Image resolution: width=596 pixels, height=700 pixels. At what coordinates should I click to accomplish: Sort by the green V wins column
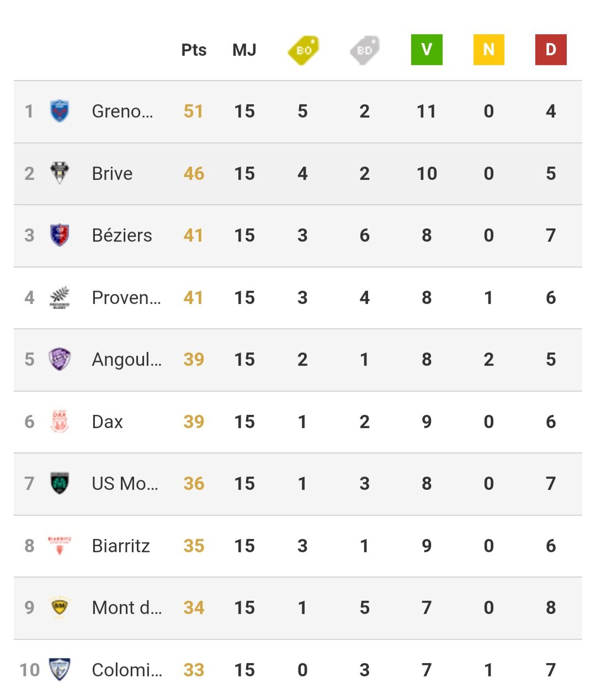point(427,50)
